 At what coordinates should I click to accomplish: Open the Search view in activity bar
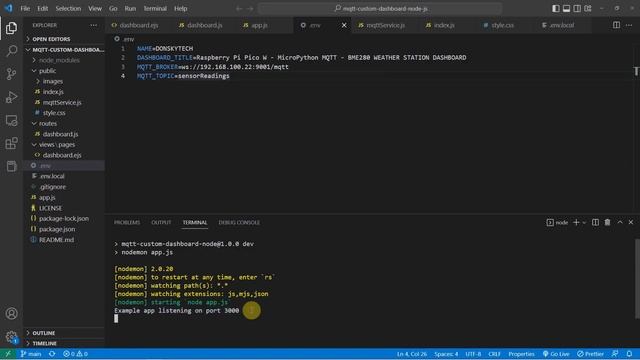[x=11, y=51]
